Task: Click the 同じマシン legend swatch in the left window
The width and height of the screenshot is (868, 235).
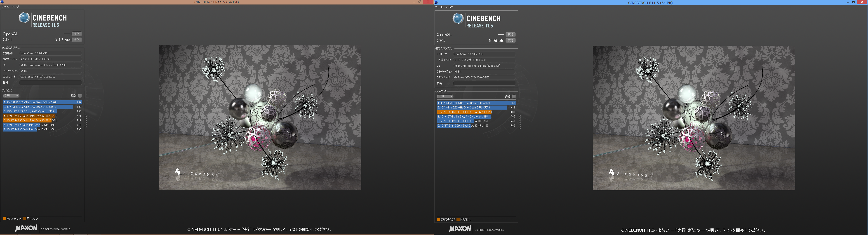Action: tap(24, 219)
